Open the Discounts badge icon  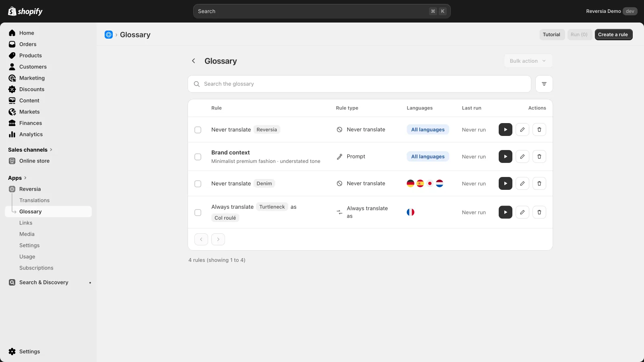click(x=12, y=89)
